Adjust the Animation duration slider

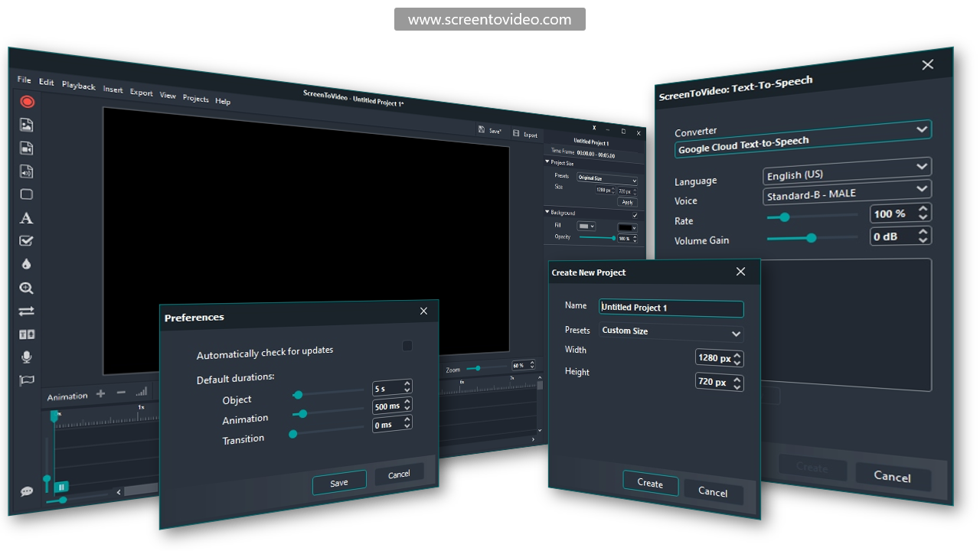point(328,412)
